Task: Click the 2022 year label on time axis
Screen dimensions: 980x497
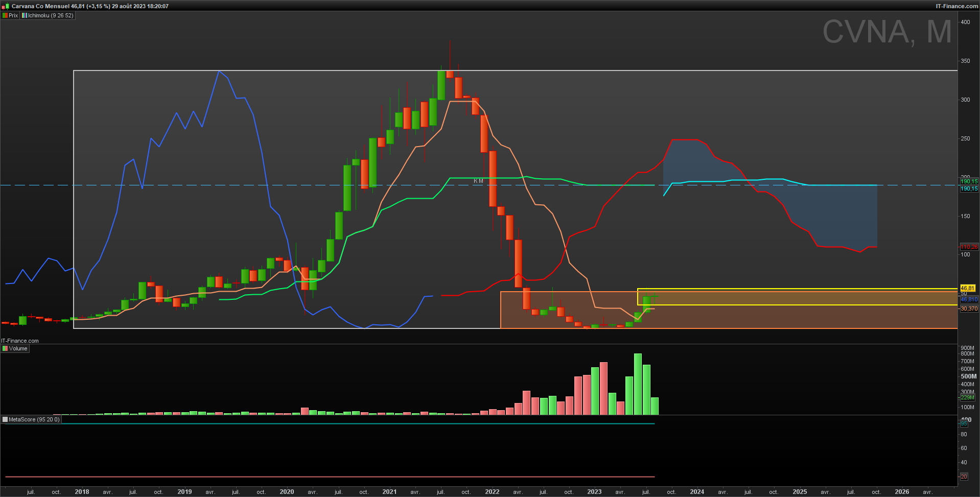Action: pyautogui.click(x=492, y=492)
